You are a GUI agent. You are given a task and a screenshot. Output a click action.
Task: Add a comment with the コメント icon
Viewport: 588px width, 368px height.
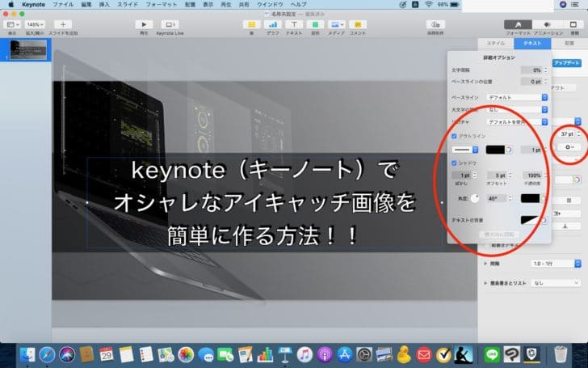tap(358, 24)
